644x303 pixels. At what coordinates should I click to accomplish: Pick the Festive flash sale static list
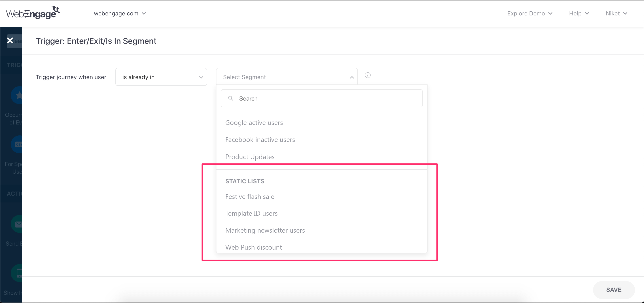[x=250, y=197]
